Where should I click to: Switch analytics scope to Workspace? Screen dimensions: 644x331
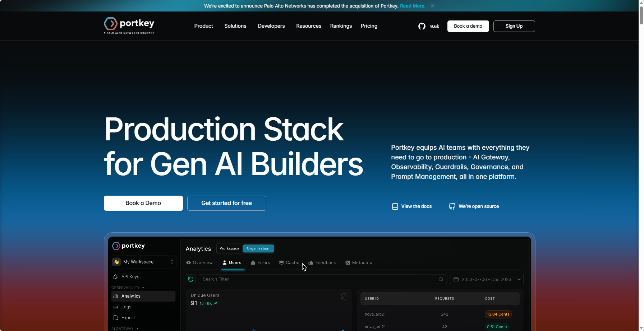pos(230,248)
